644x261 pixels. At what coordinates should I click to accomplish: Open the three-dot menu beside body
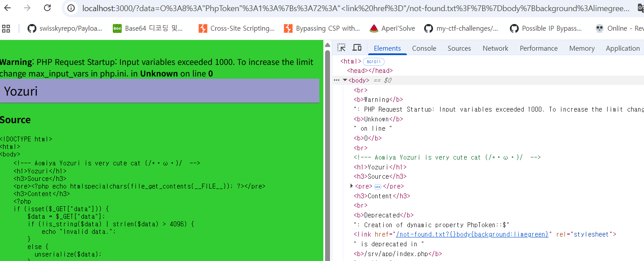point(337,80)
